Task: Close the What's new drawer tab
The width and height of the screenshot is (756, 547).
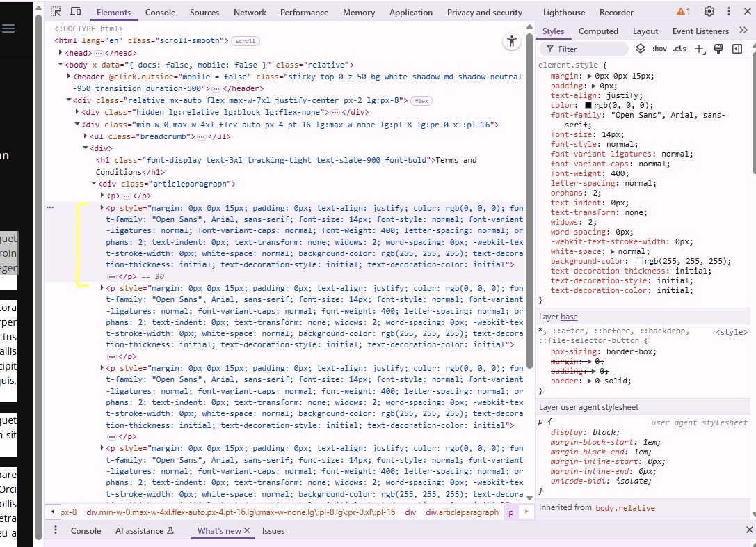Action: click(247, 530)
